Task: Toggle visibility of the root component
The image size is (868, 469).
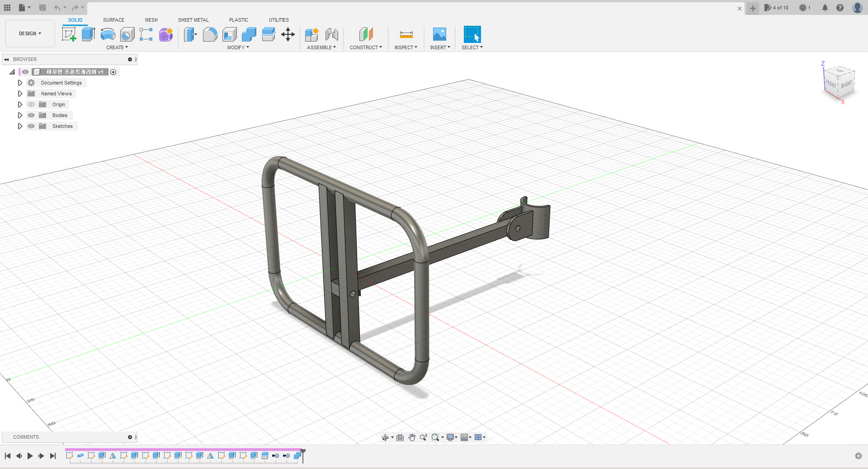Action: click(26, 72)
